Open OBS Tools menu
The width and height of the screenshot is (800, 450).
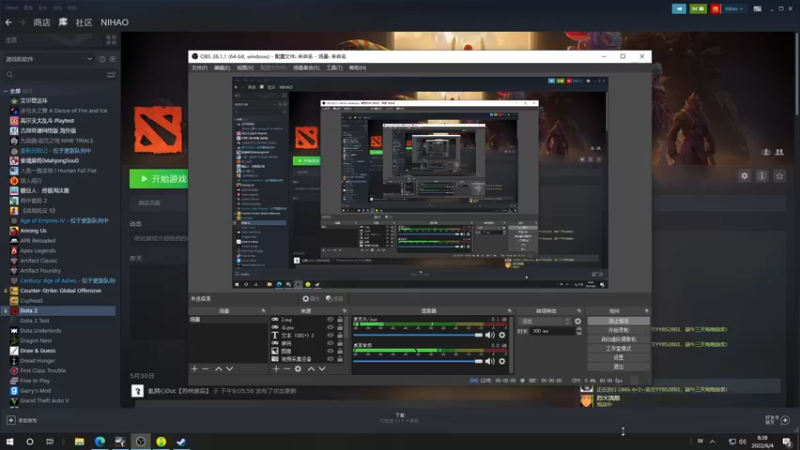point(334,68)
